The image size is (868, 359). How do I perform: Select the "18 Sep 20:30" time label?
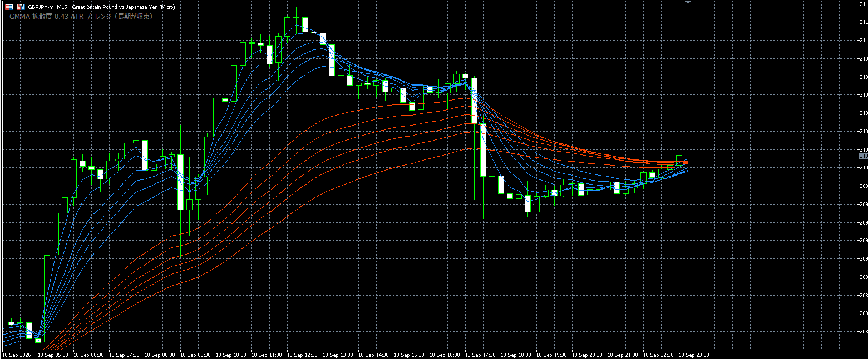pos(586,355)
